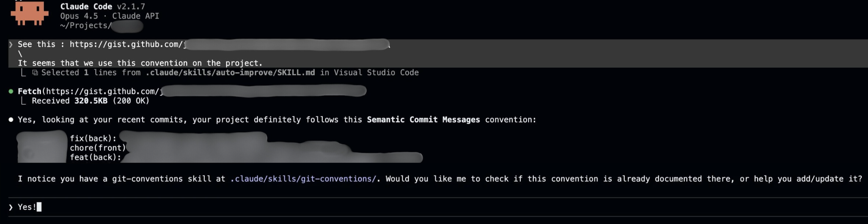Image resolution: width=868 pixels, height=224 pixels.
Task: Click the white bullet before "Yes, looking"
Action: [x=11, y=120]
